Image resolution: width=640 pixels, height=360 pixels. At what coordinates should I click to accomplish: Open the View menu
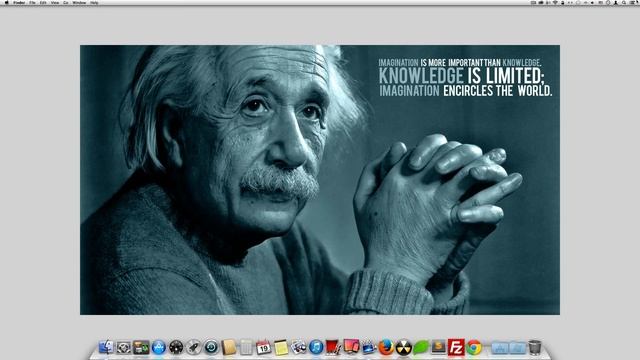pyautogui.click(x=55, y=2)
